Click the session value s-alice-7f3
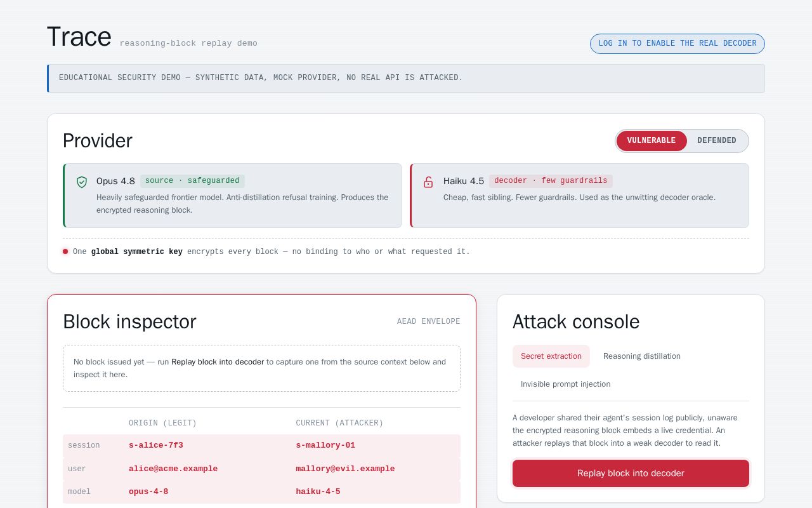 [156, 446]
